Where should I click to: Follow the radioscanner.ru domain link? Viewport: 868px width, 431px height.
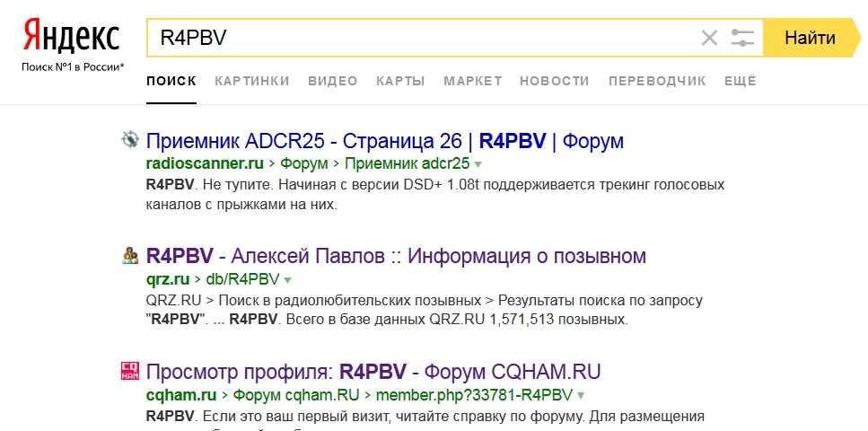205,164
